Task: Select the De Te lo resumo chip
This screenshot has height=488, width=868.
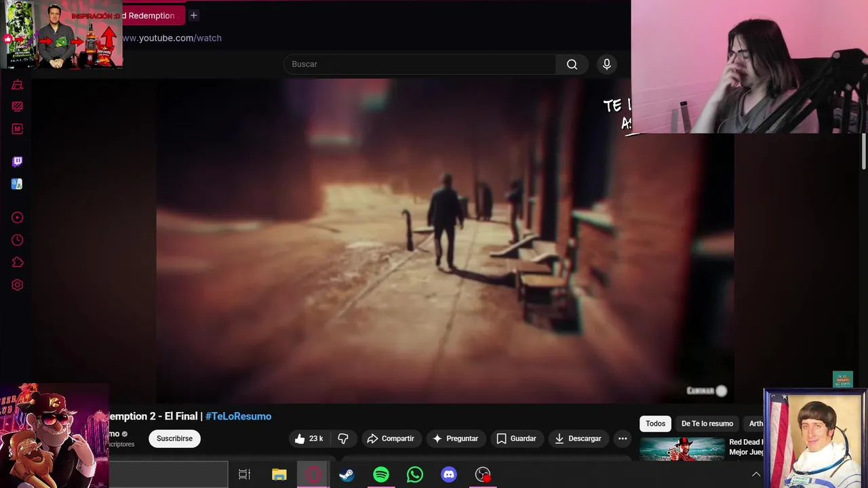Action: (707, 424)
